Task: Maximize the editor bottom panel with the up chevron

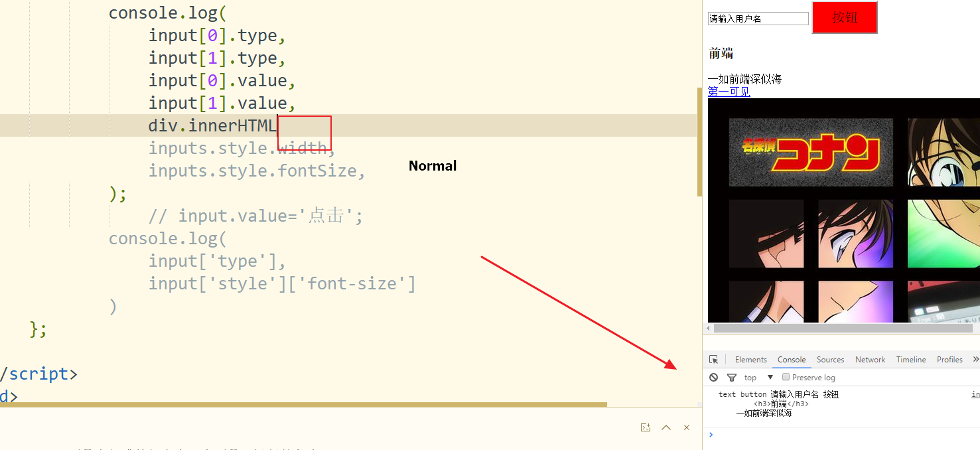Action: click(666, 427)
